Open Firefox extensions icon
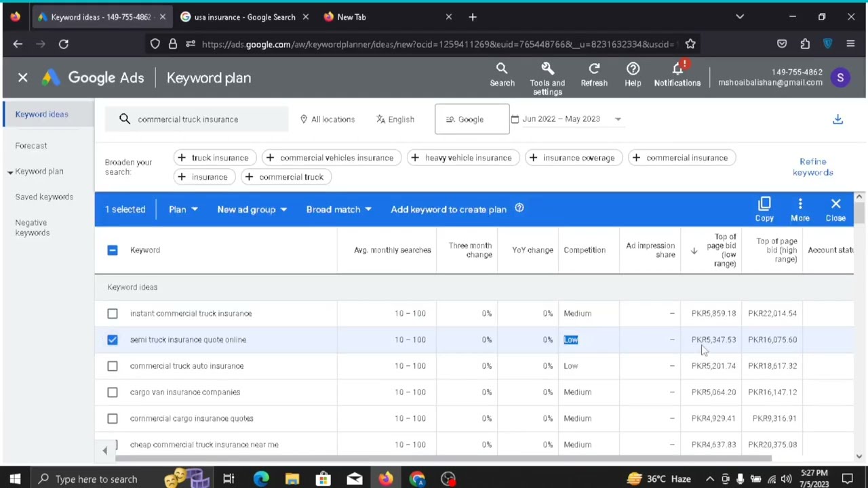 [x=805, y=44]
